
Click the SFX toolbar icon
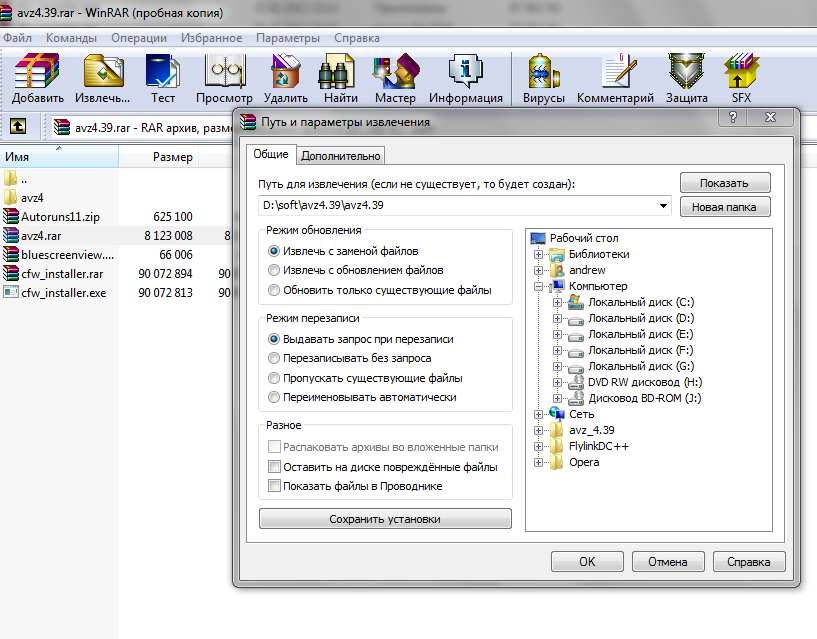pos(741,71)
